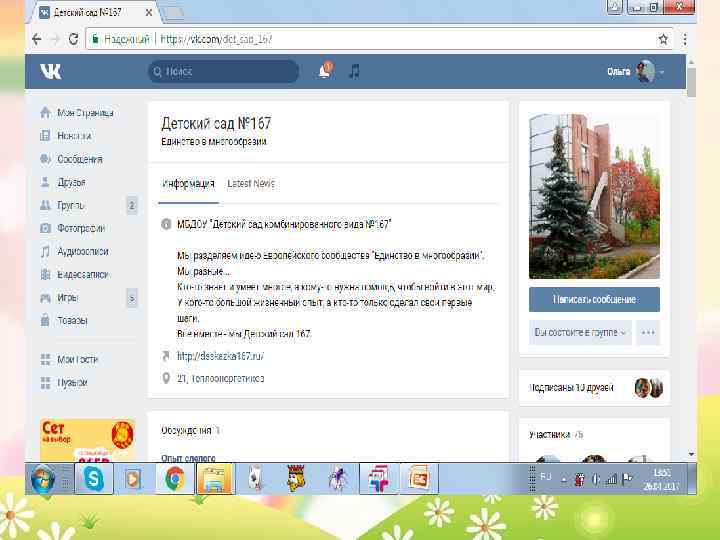Viewport: 720px width, 540px height.
Task: Click the Видеозаписи icon in sidebar
Action: [x=45, y=275]
